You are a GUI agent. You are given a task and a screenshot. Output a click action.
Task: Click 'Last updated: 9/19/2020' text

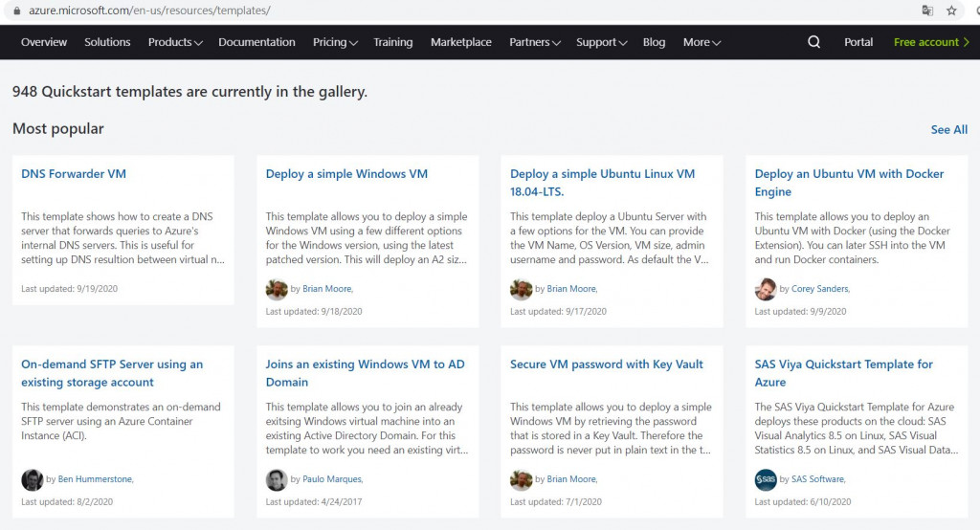(69, 289)
